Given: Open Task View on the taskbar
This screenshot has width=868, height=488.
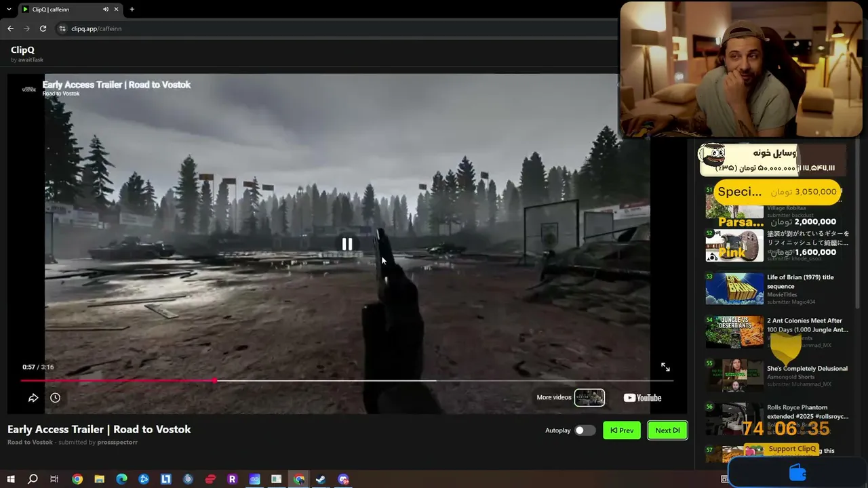Looking at the screenshot, I should tap(54, 479).
